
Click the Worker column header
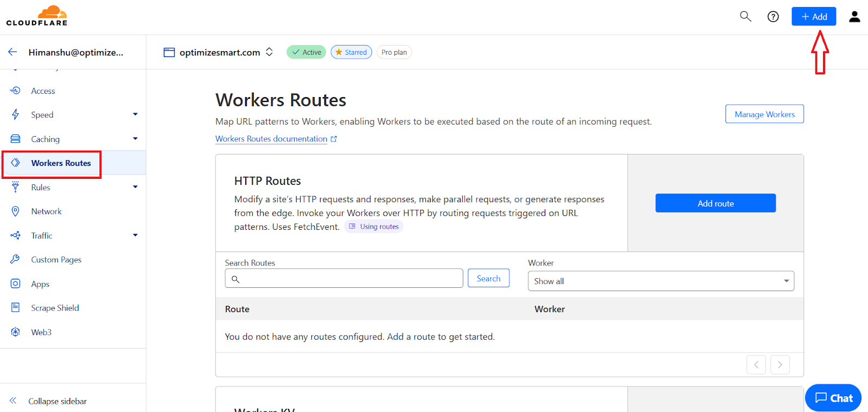tap(550, 309)
